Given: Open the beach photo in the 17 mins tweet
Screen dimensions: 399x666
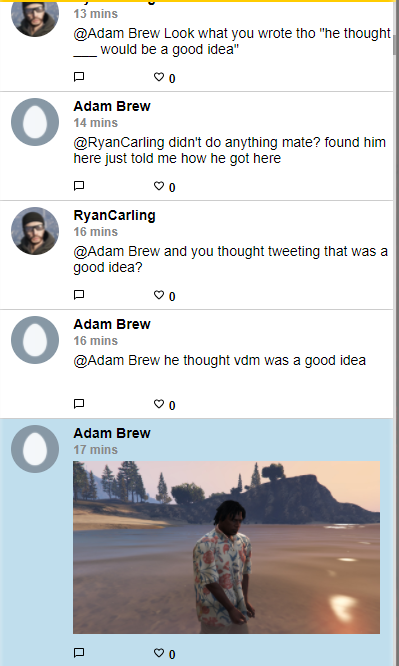Looking at the screenshot, I should tap(226, 547).
